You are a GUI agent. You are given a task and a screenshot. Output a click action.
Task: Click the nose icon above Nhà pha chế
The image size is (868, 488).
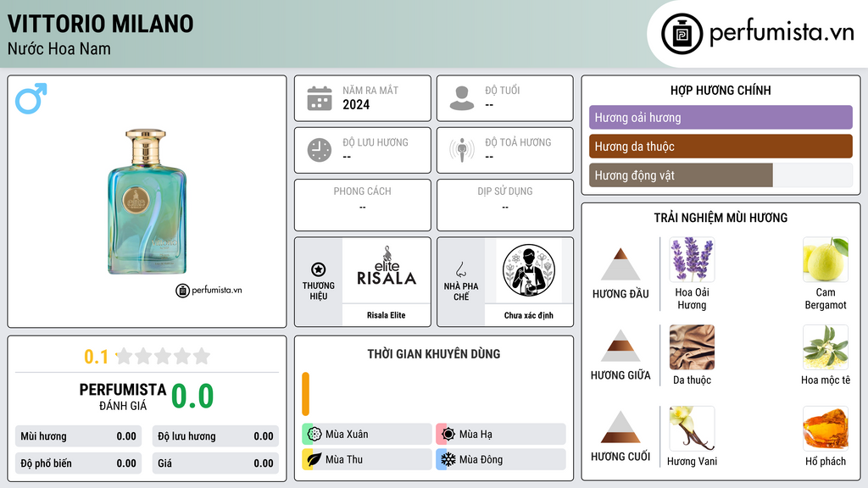coord(460,269)
